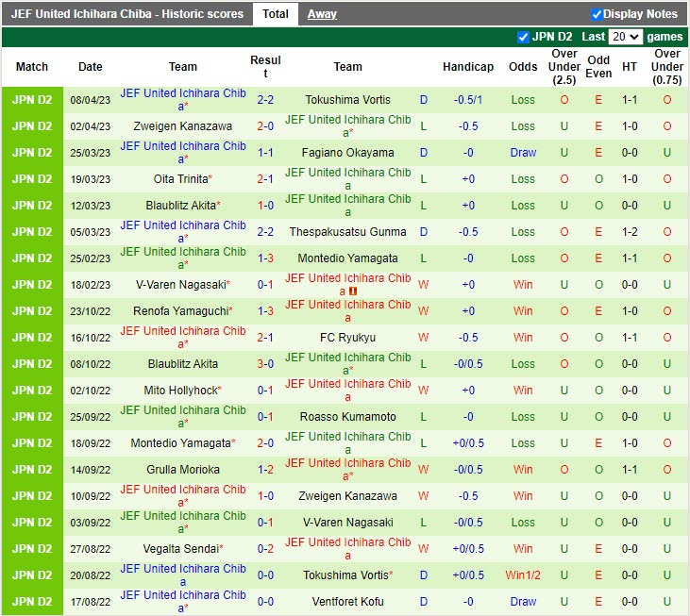Click the 2-1 result against Oita Trinita

click(265, 179)
